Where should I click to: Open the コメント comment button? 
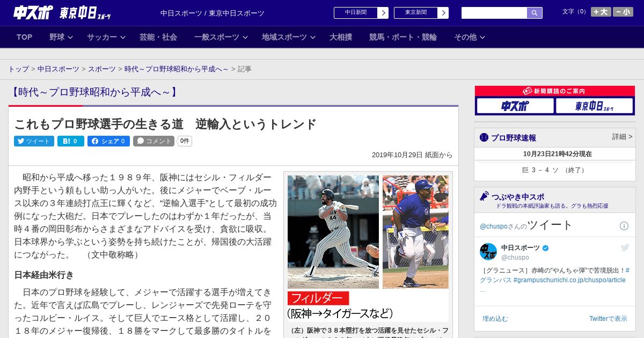tap(154, 141)
